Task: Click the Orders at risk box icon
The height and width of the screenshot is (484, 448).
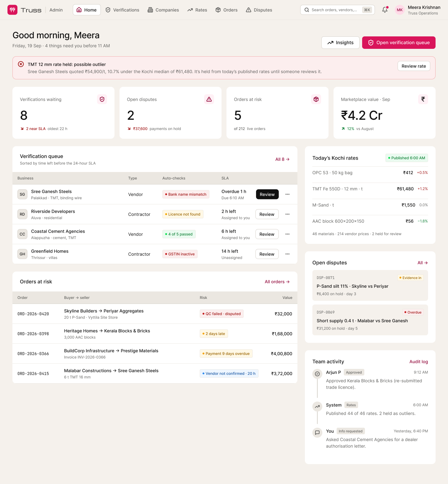Action: pyautogui.click(x=316, y=99)
